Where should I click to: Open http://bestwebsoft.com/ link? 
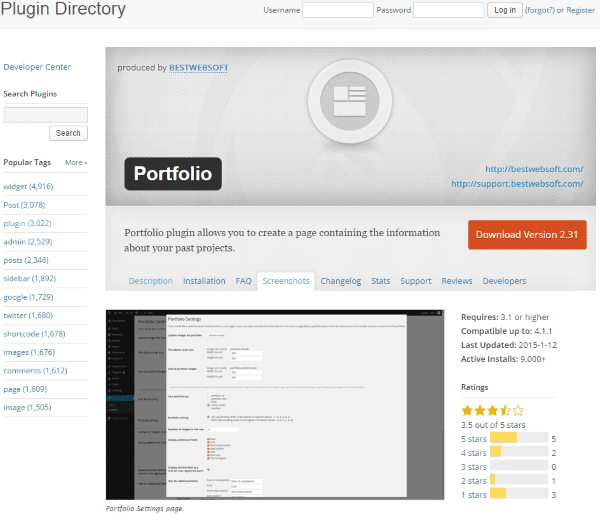coord(534,169)
